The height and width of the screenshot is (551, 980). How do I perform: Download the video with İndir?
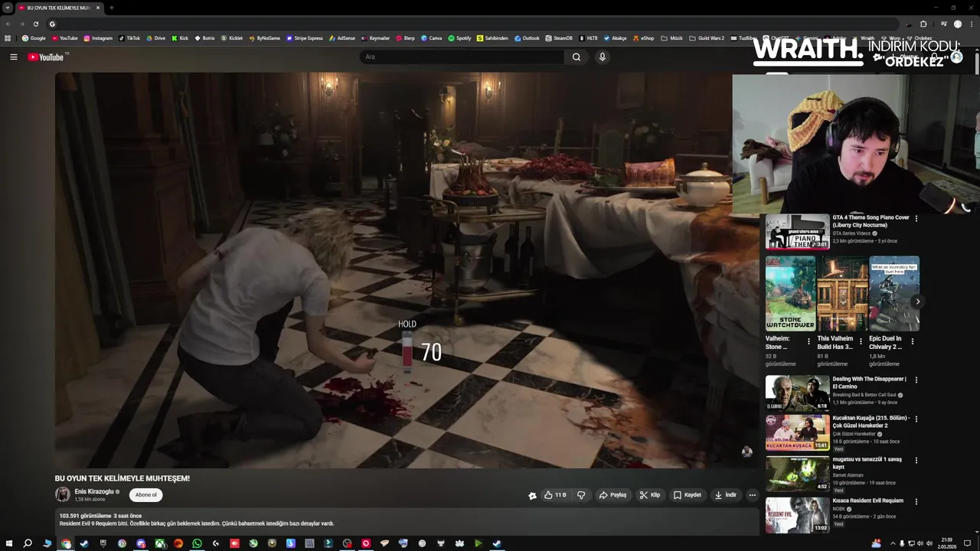coord(725,495)
